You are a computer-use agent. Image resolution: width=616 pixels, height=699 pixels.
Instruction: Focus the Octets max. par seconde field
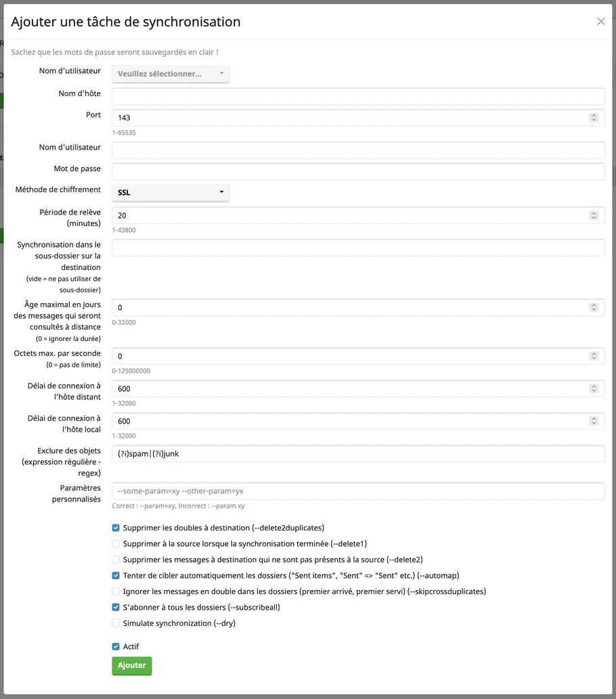pyautogui.click(x=358, y=356)
